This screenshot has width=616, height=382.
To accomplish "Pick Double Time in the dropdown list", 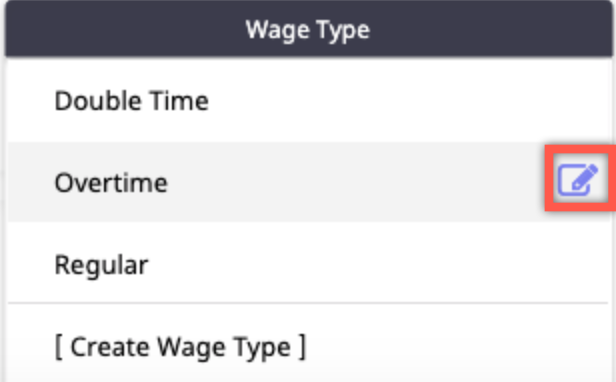I will click(x=308, y=101).
